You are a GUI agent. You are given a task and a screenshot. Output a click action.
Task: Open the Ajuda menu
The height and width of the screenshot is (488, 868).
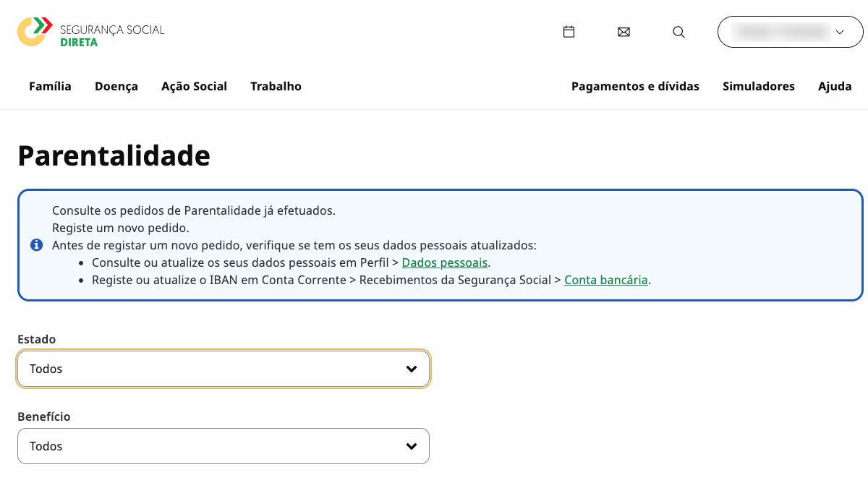tap(835, 87)
